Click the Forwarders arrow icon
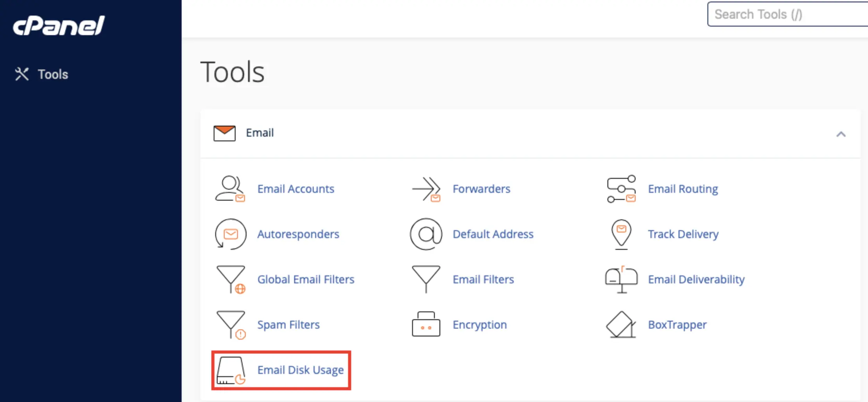Screen dimensions: 868x402 pos(426,189)
